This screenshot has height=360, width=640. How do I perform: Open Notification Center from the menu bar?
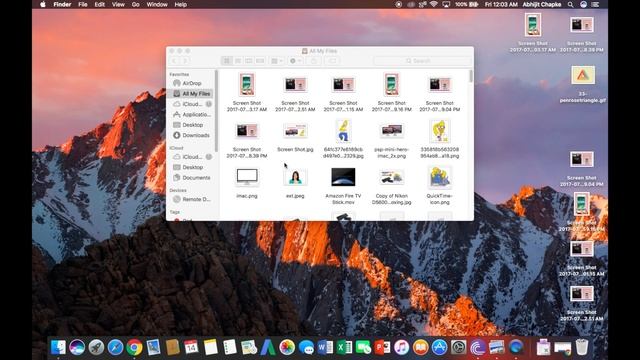coord(596,4)
